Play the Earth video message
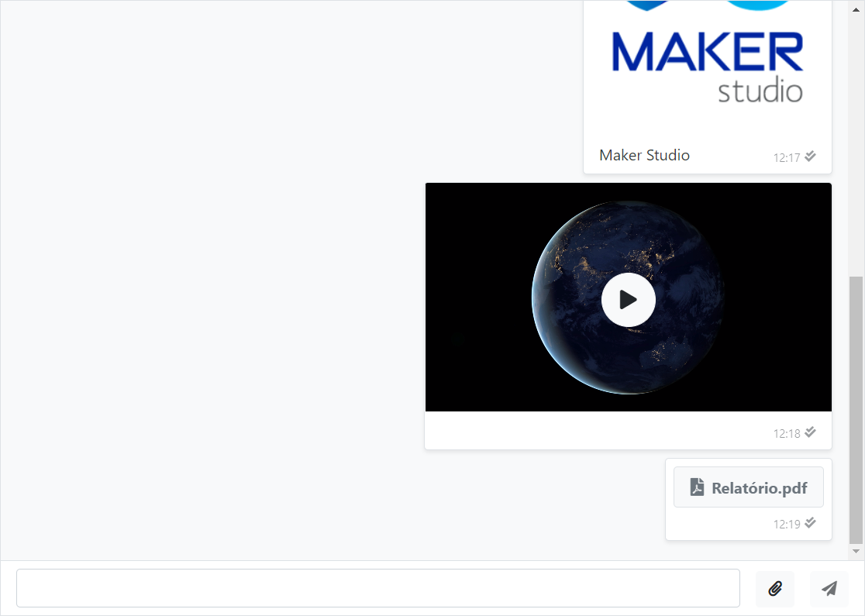This screenshot has height=616, width=865. [x=628, y=299]
